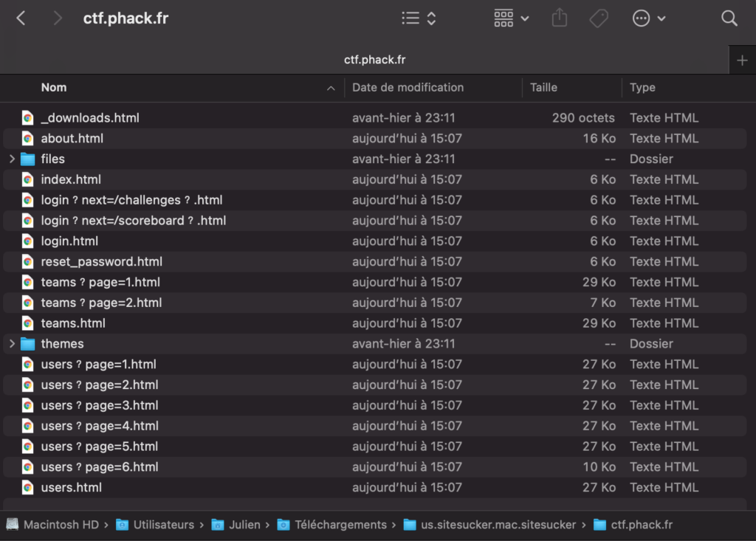This screenshot has height=541, width=756.
Task: Select the reset_password.html file icon
Action: (28, 261)
